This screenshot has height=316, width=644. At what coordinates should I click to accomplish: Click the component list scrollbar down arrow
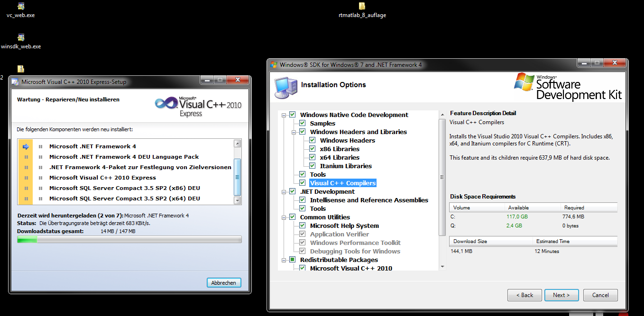click(x=238, y=200)
